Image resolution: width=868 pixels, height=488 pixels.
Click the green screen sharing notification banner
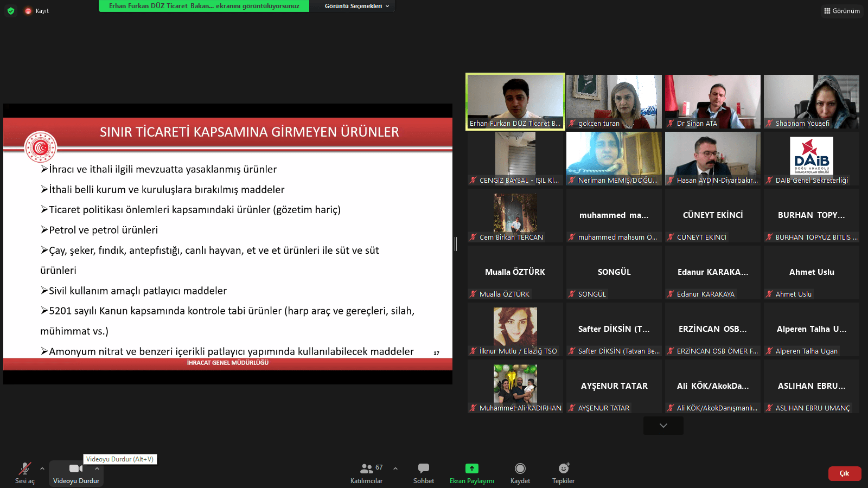click(204, 6)
